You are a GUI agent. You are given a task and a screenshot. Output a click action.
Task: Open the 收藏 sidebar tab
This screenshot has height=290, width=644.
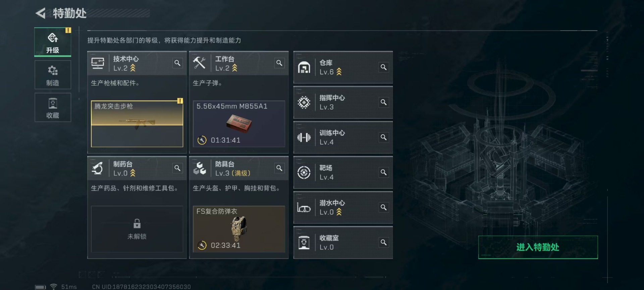click(x=53, y=107)
